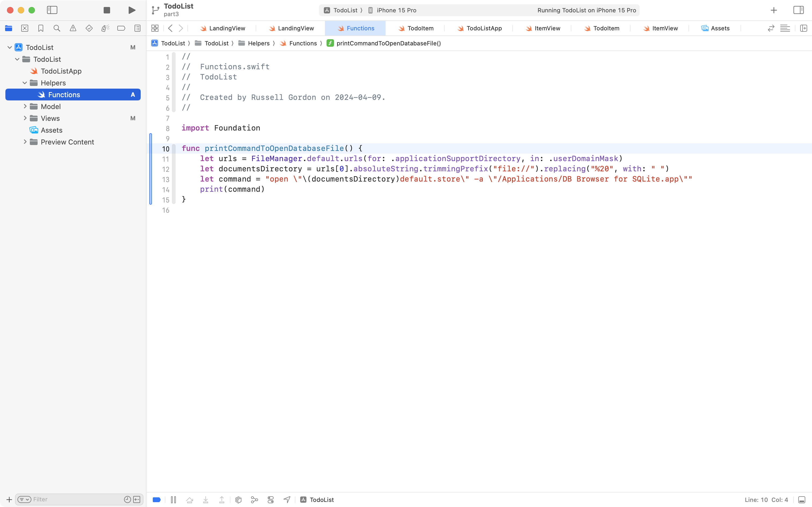Open the Issue navigator

73,28
